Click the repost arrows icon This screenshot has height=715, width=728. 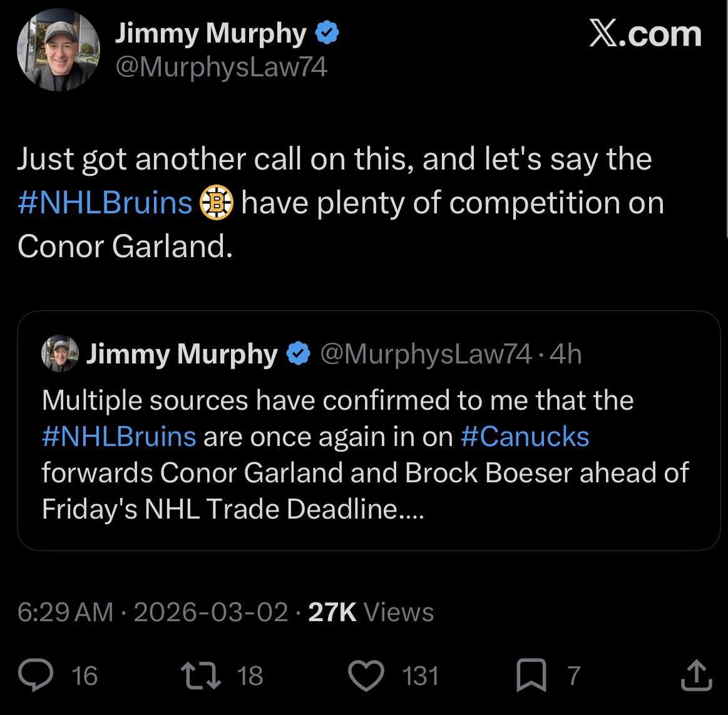pos(198,676)
